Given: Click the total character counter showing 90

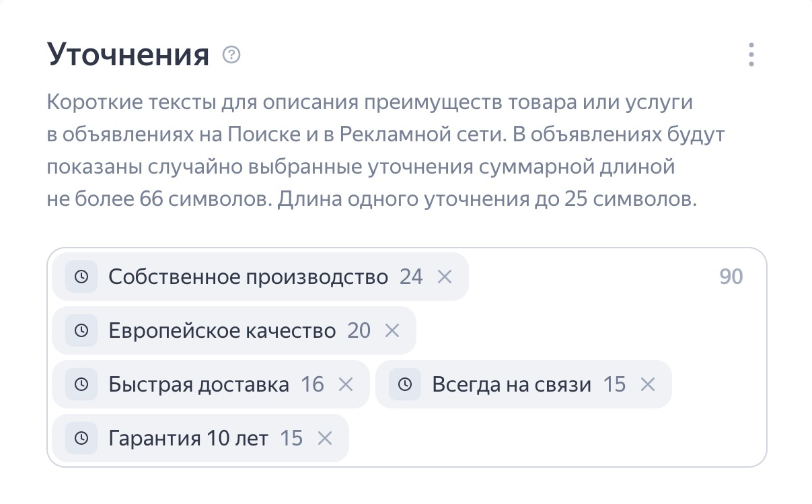Looking at the screenshot, I should [731, 277].
